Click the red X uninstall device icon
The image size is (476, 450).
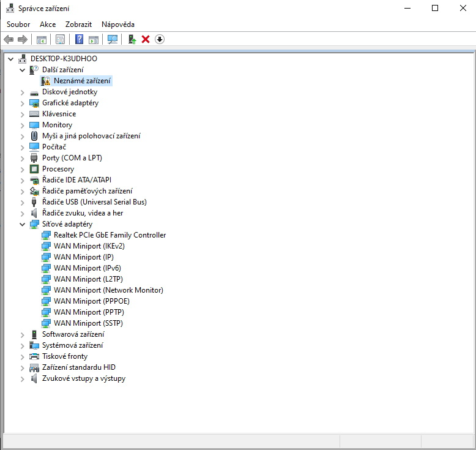[146, 39]
